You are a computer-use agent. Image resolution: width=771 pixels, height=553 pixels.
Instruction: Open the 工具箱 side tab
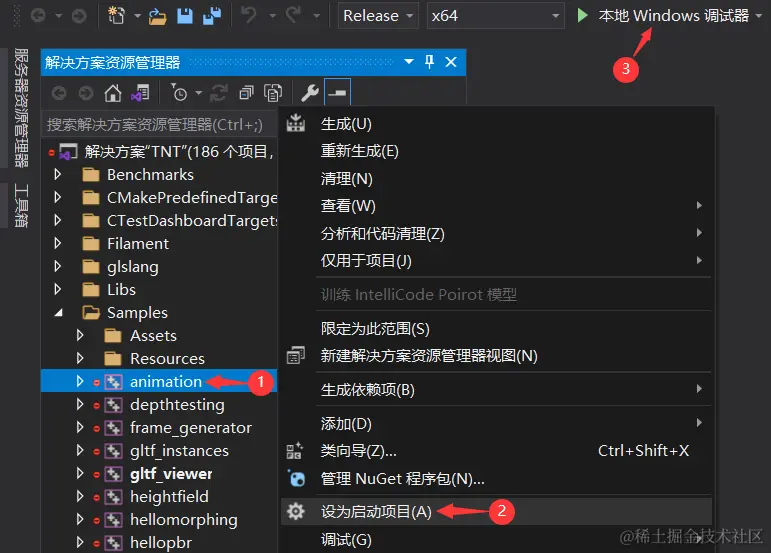pos(21,205)
